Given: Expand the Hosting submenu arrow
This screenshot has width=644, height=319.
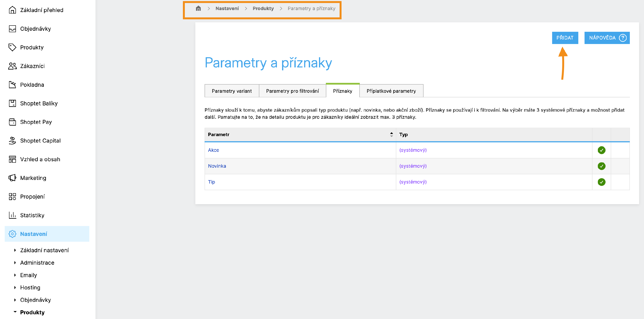Looking at the screenshot, I should 15,287.
